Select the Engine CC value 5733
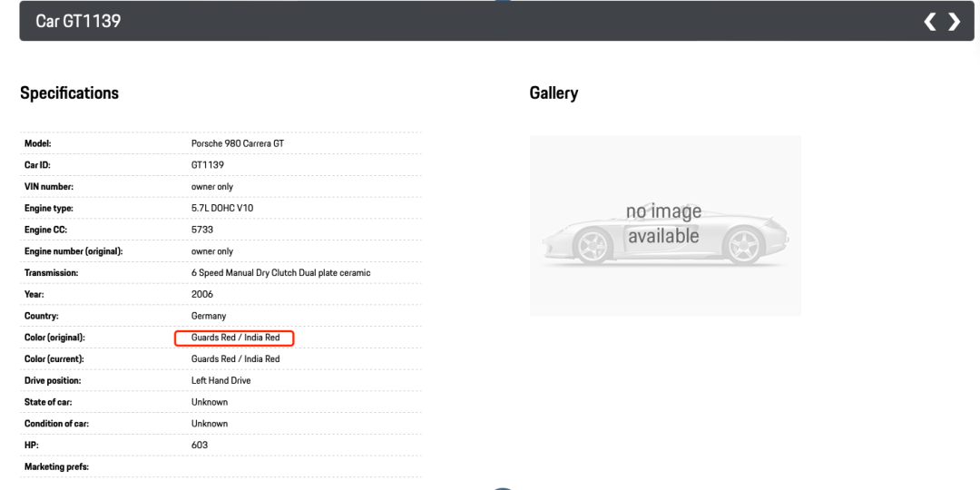The height and width of the screenshot is (490, 980). pos(201,230)
